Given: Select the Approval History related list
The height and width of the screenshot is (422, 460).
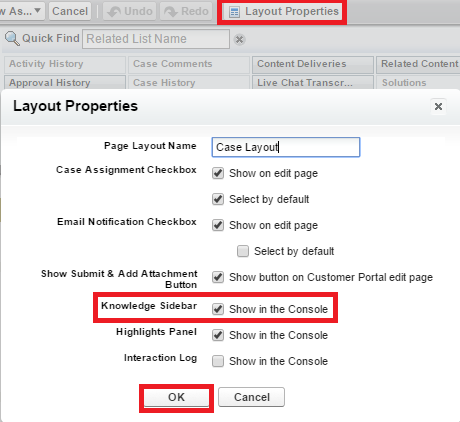Looking at the screenshot, I should click(65, 82).
